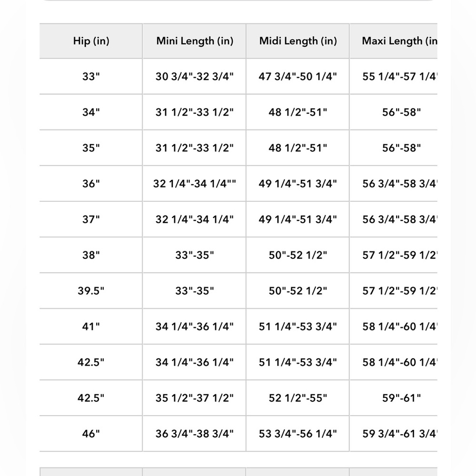Click mini length 35 1/2"-37 1/2" cell

pos(195,398)
